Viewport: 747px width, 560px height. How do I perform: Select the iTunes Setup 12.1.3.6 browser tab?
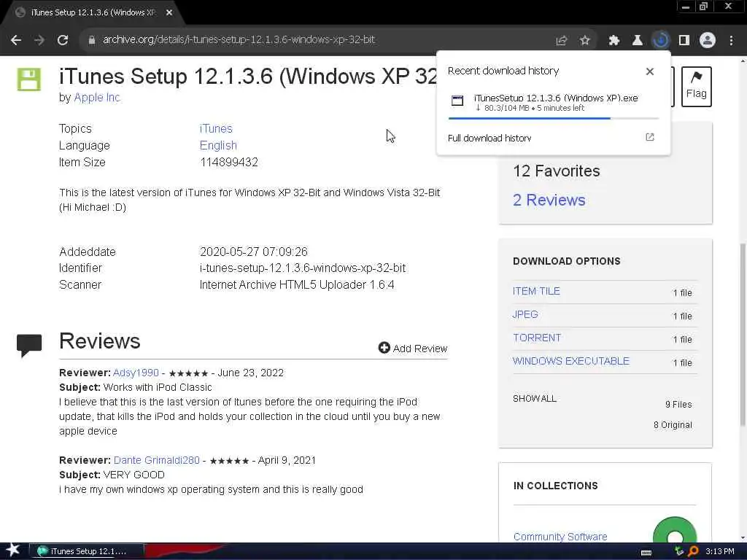point(93,13)
